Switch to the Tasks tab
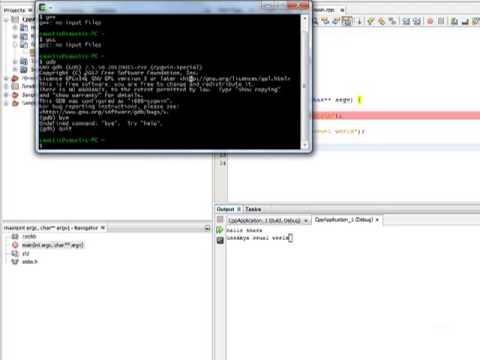Screen dimensions: 480x360 coord(253,209)
